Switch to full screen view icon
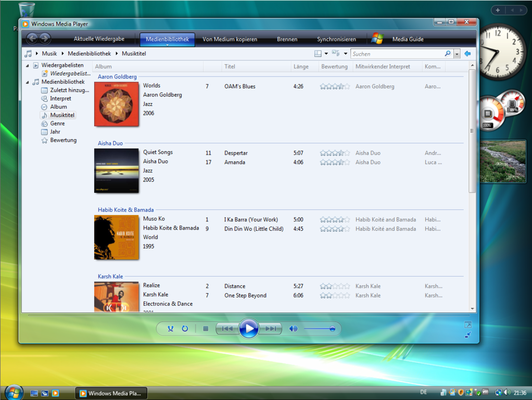 (x=468, y=325)
